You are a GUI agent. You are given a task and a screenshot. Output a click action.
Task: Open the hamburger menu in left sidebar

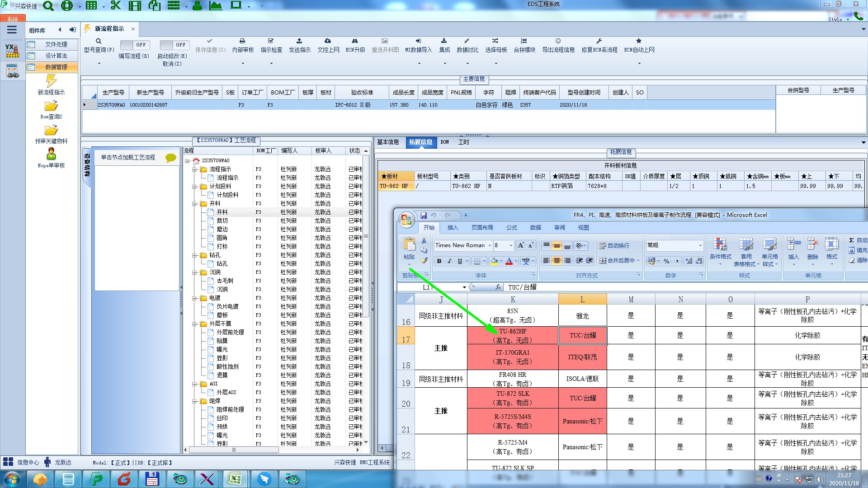point(12,30)
